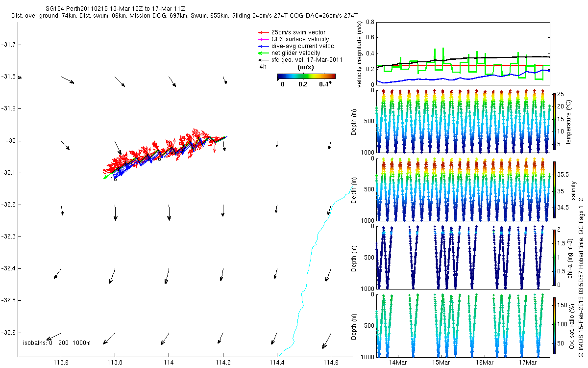The image size is (588, 368).
Task: Click the latitude tick '-32.5'
Action: tap(8, 300)
